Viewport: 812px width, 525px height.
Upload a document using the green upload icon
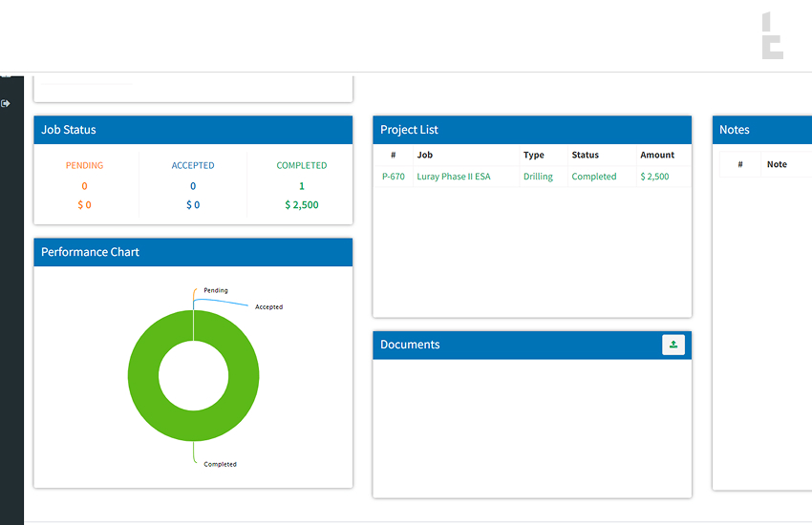tap(673, 346)
